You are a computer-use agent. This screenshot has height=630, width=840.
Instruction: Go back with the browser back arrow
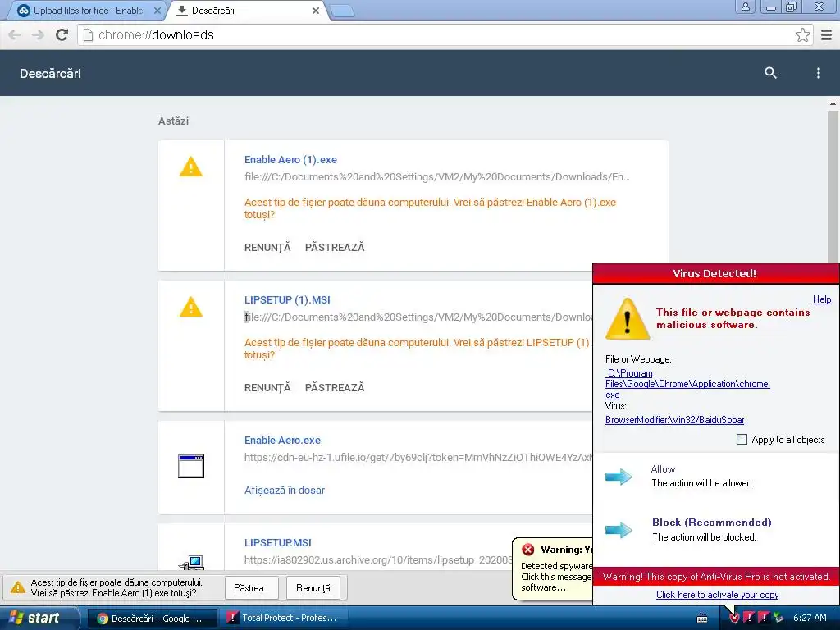coord(15,34)
